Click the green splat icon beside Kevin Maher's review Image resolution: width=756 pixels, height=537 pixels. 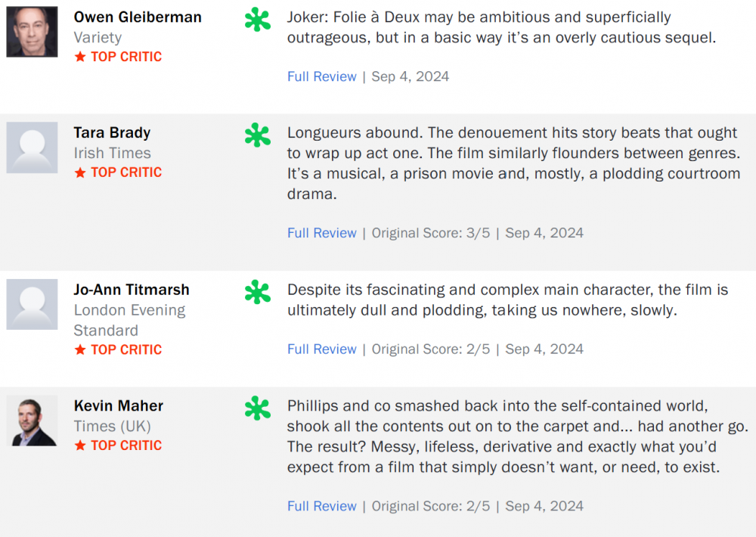(x=258, y=408)
